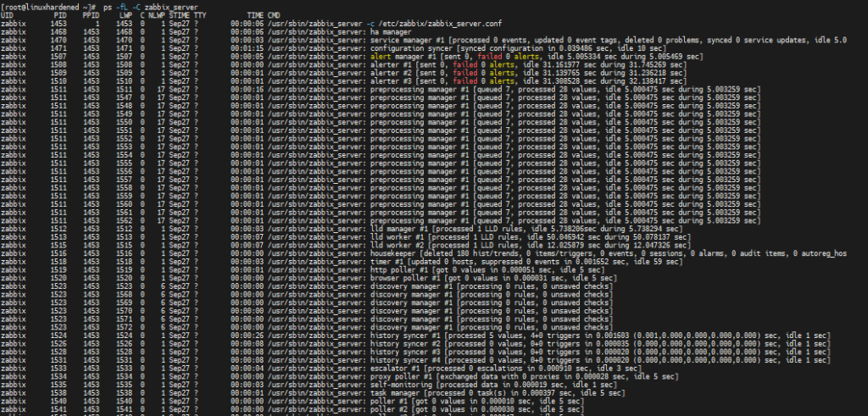Click LWP value 1559
The width and height of the screenshot is (868, 416).
pos(124,196)
